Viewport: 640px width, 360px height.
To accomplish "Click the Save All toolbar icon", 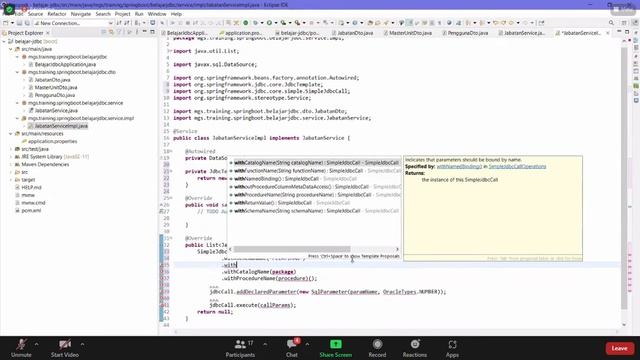I will click(x=27, y=23).
